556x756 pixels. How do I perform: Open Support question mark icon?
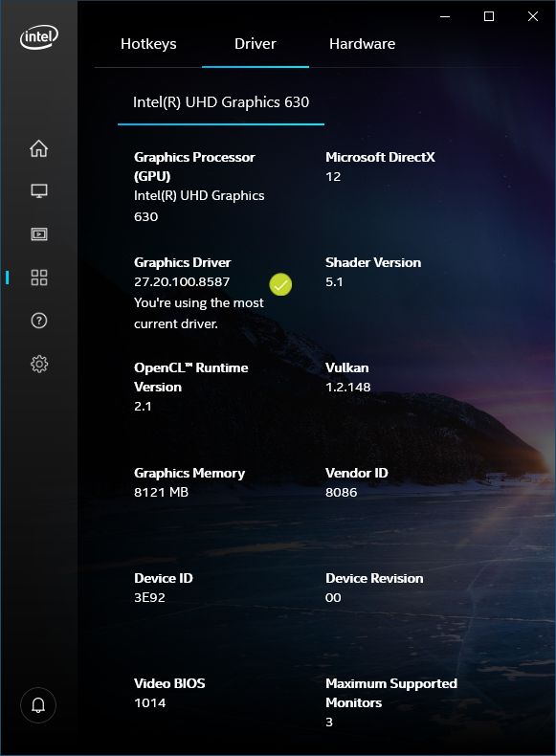pyautogui.click(x=39, y=321)
